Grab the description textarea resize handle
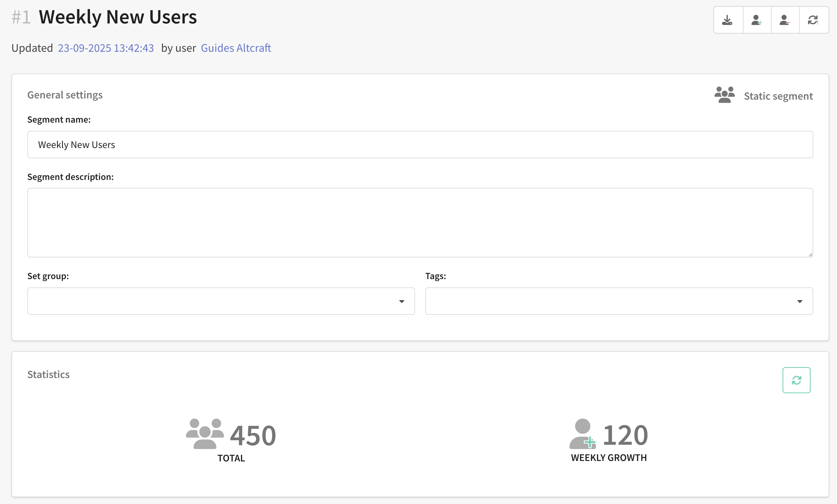This screenshot has height=504, width=837. [x=810, y=254]
